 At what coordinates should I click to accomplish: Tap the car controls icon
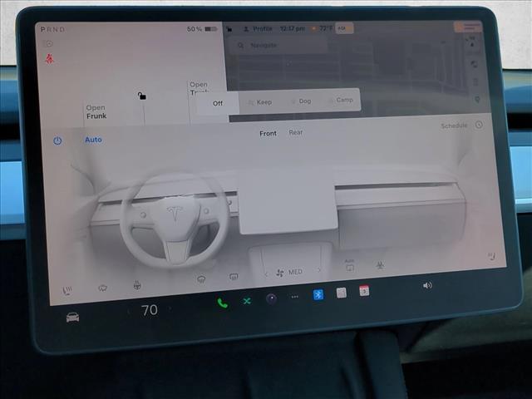(x=73, y=317)
